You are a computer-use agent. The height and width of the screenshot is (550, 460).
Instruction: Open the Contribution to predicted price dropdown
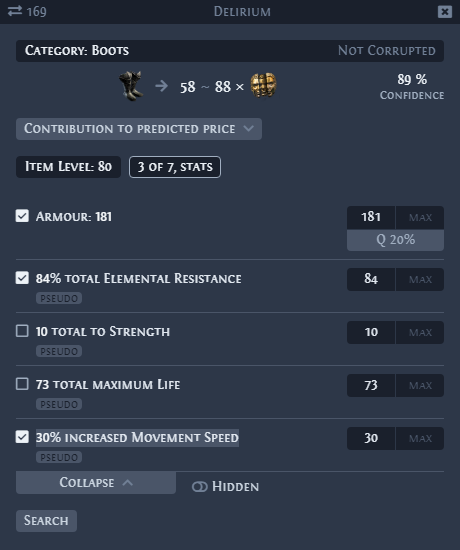[139, 129]
